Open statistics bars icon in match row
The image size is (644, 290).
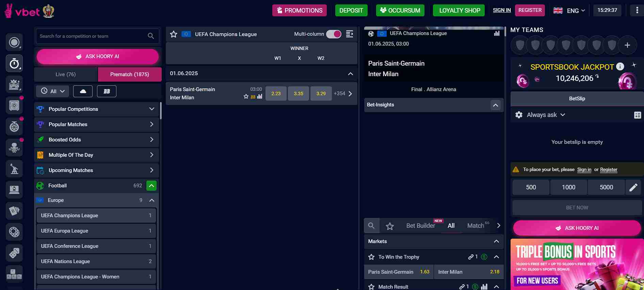pos(260,97)
